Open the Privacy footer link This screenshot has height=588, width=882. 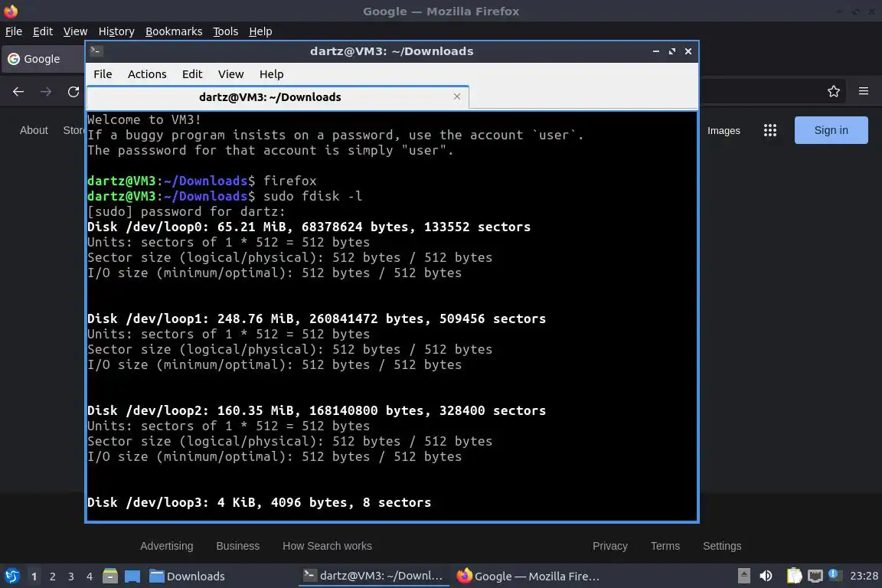click(609, 546)
